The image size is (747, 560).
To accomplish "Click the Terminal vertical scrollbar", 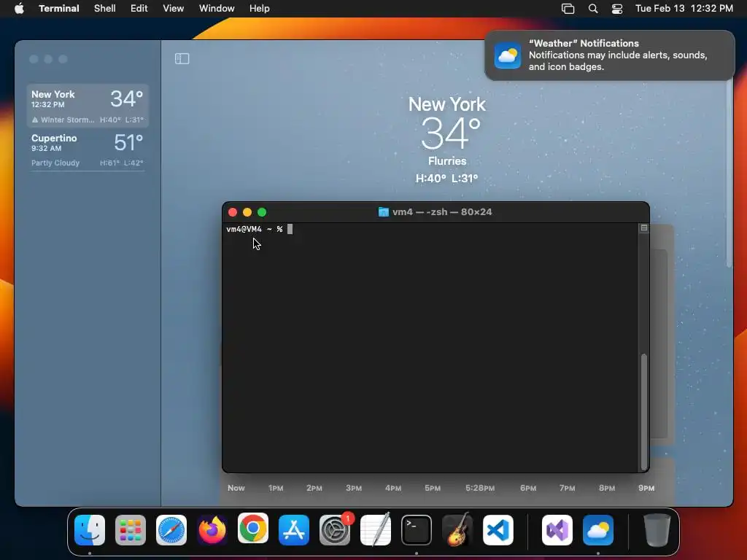I will click(644, 411).
